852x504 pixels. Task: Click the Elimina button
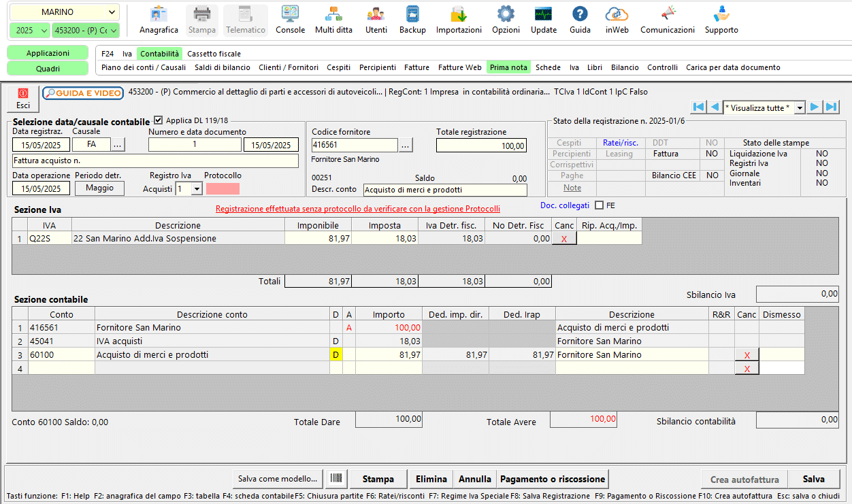[432, 479]
